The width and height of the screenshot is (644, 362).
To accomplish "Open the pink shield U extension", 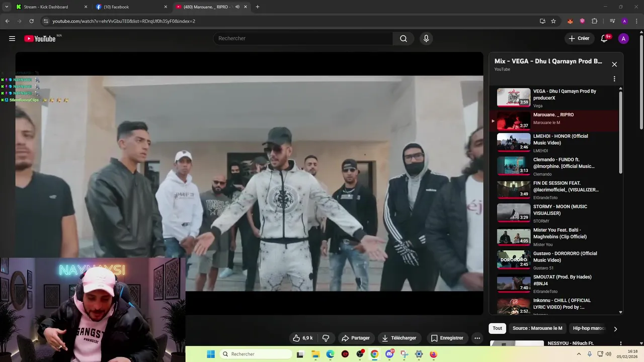I will click(582, 21).
